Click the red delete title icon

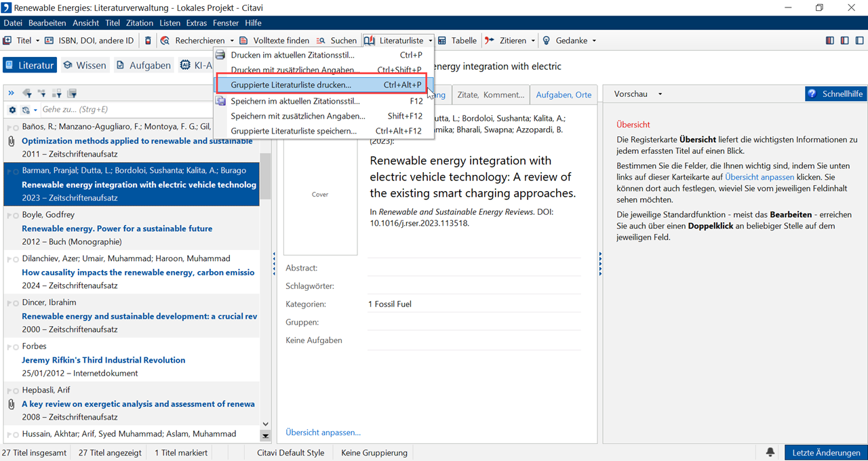(149, 41)
